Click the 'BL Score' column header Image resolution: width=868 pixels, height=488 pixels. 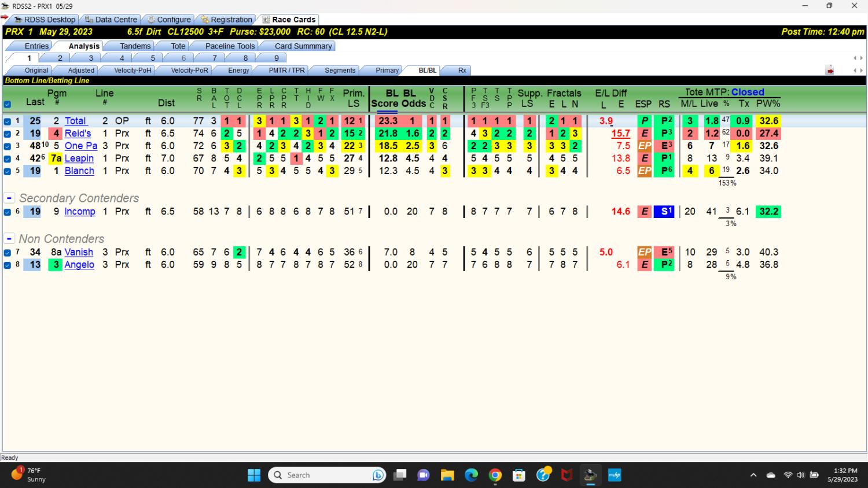point(385,98)
